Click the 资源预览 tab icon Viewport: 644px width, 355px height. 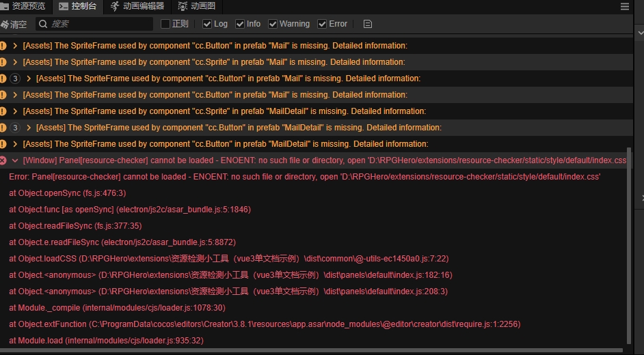coord(5,6)
